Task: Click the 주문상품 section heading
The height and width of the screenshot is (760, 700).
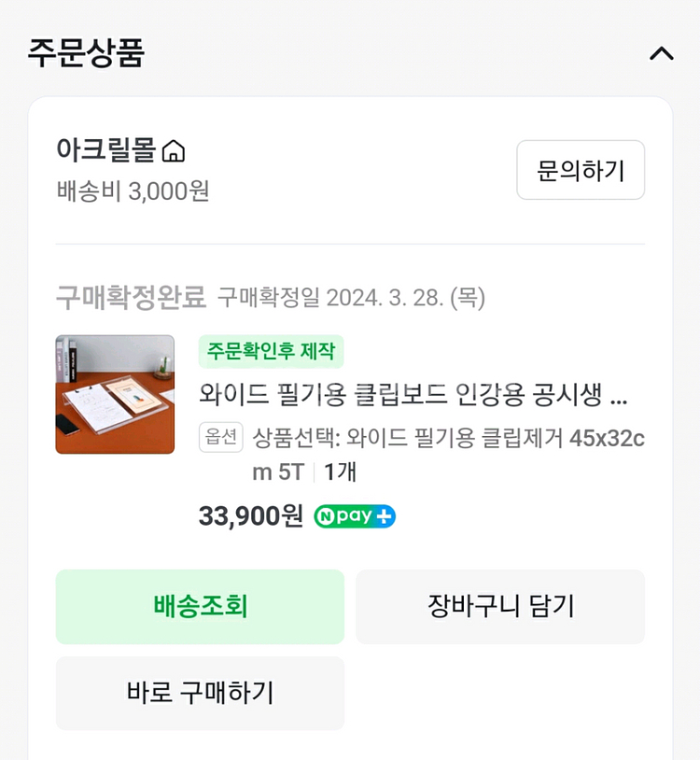Action: pyautogui.click(x=86, y=52)
